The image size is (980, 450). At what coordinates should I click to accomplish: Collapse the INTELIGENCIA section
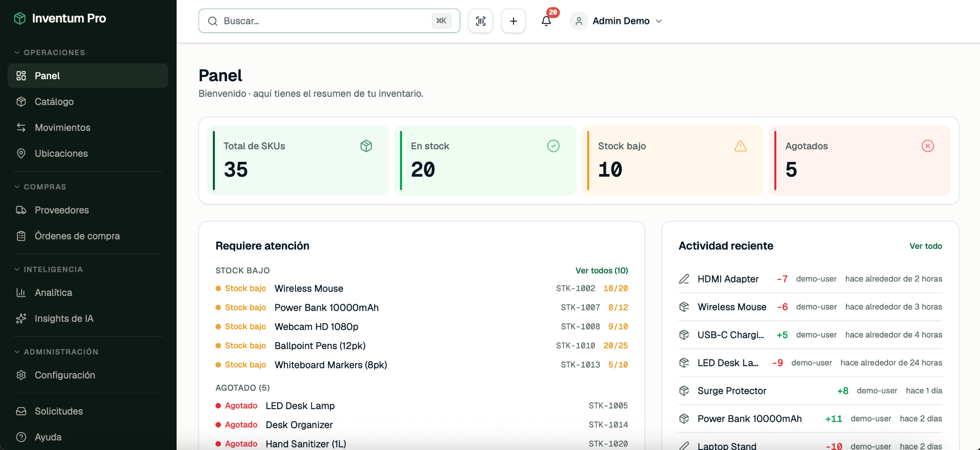coord(48,269)
